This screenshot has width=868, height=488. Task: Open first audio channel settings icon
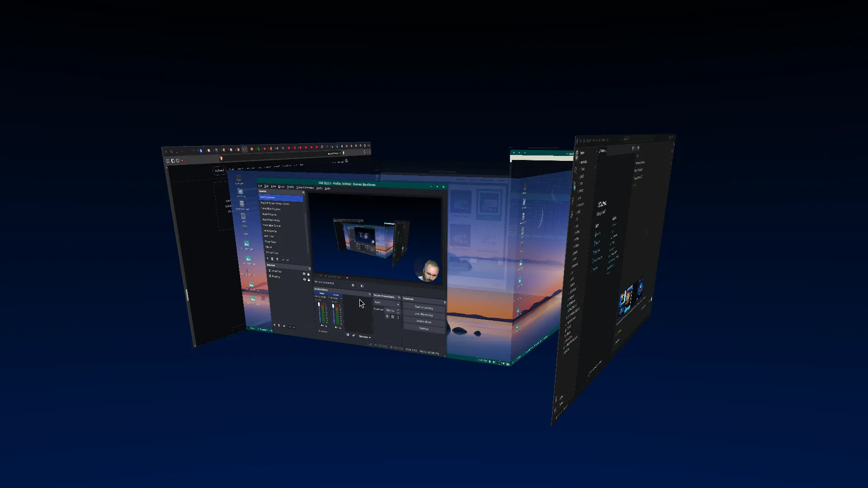click(326, 326)
